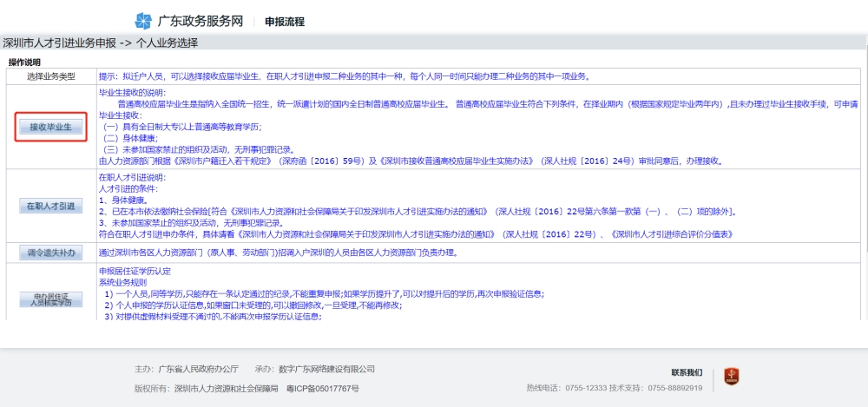Click the 技术支持 0755-88892919 text
Viewport: 868px width, 407px height.
click(x=656, y=388)
